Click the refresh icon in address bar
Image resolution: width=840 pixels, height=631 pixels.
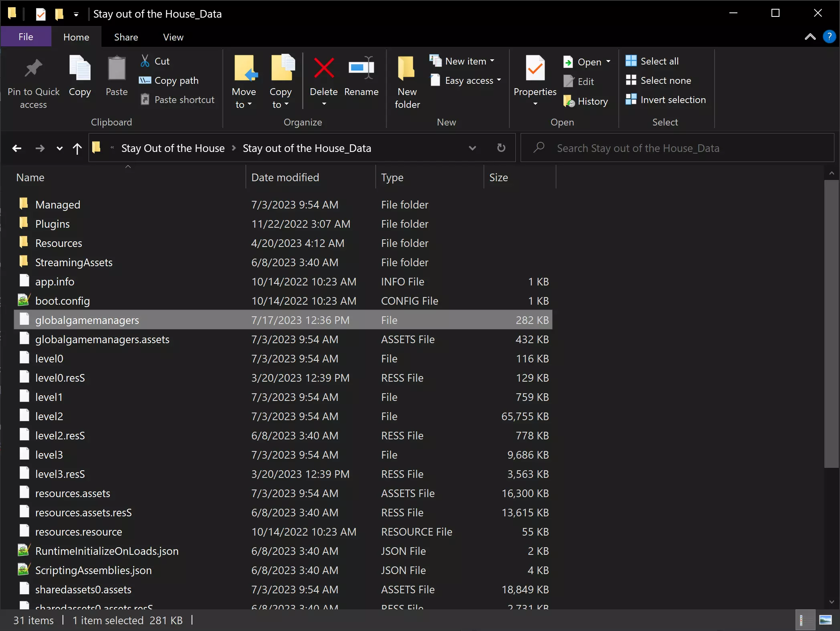point(501,148)
